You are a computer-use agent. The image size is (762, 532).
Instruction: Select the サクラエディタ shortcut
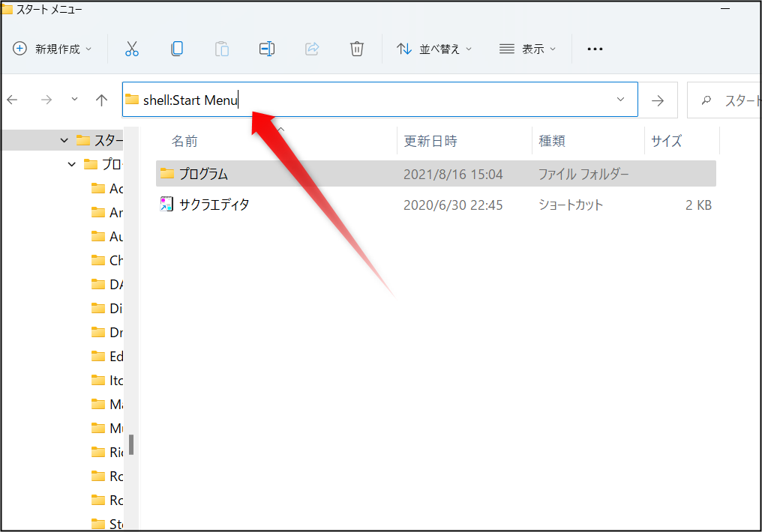click(x=214, y=205)
